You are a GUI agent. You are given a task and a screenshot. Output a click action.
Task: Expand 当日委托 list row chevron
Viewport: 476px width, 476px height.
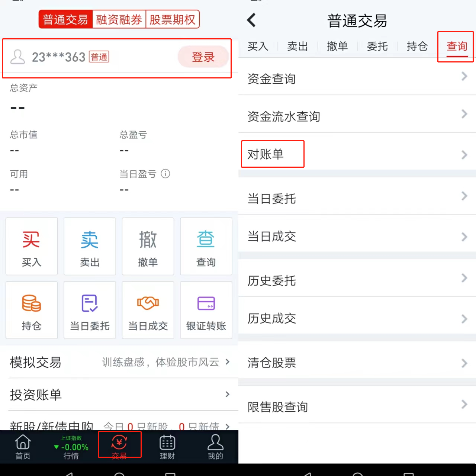click(x=464, y=196)
